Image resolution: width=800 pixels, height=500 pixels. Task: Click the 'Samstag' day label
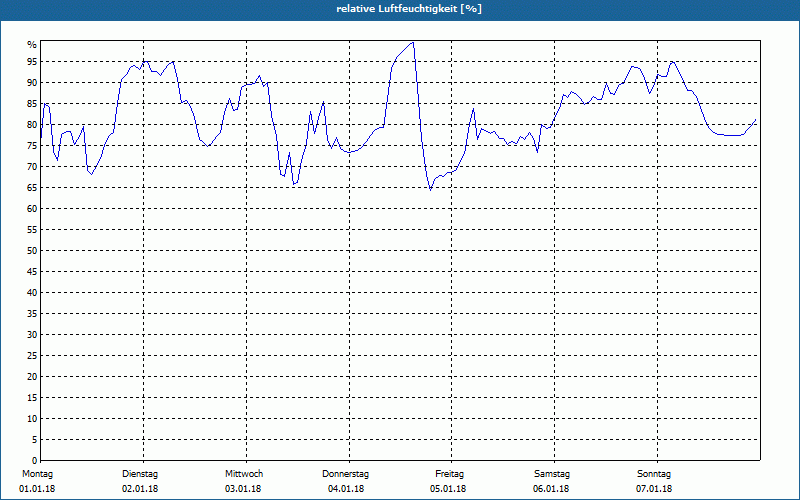pos(552,474)
